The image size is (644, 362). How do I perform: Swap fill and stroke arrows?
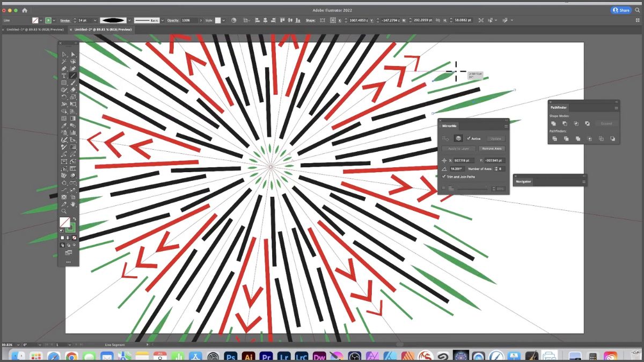point(74,219)
